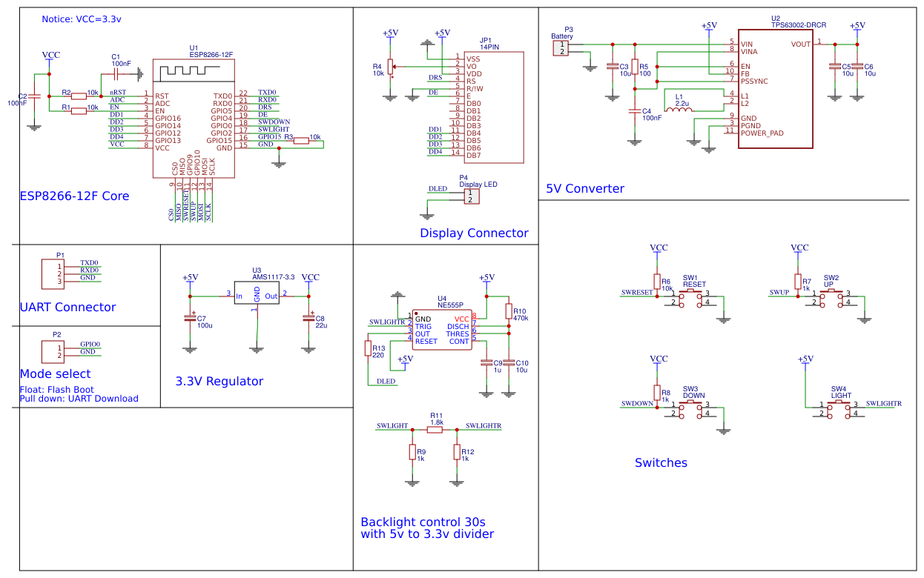Image resolution: width=924 pixels, height=578 pixels.
Task: Select pull-up resistor R8 near SW3
Action: (x=657, y=393)
